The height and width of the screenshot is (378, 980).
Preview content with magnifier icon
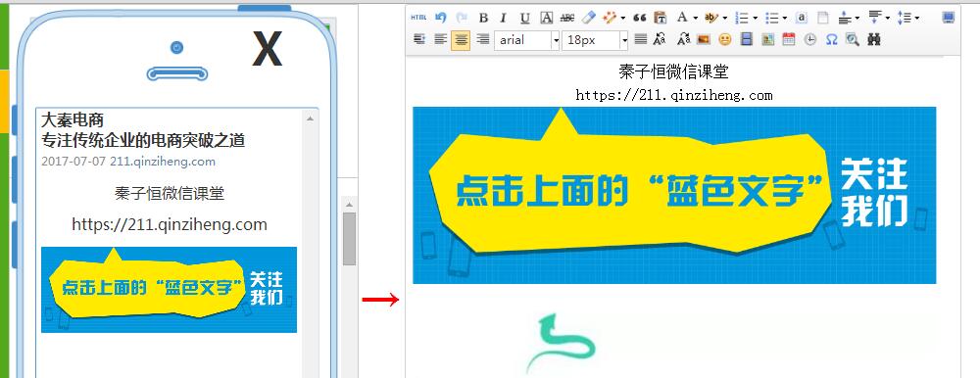click(x=853, y=39)
